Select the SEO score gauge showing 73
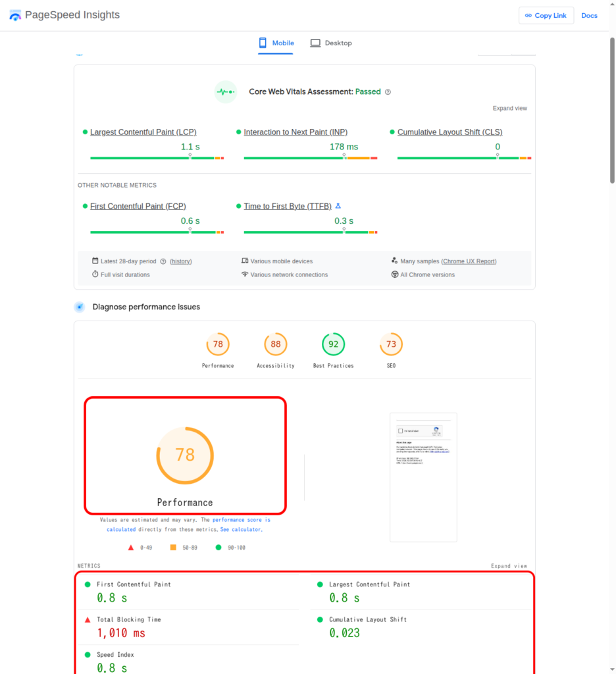This screenshot has width=616, height=674. coord(391,344)
